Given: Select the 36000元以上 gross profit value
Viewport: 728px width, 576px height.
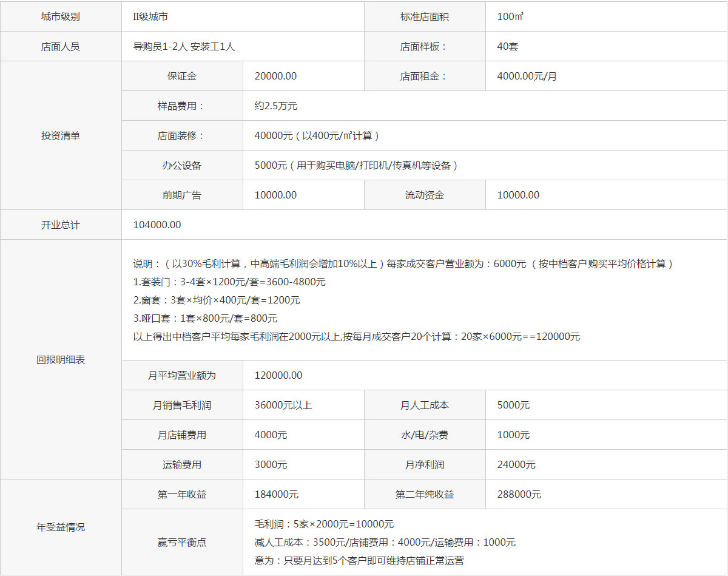Looking at the screenshot, I should [x=283, y=405].
